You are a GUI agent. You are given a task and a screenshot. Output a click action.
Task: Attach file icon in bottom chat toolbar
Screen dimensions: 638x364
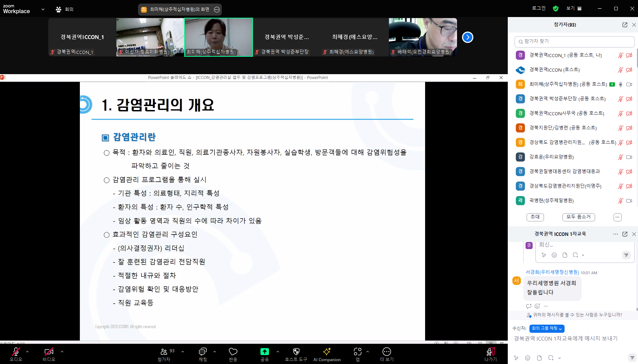pyautogui.click(x=539, y=358)
